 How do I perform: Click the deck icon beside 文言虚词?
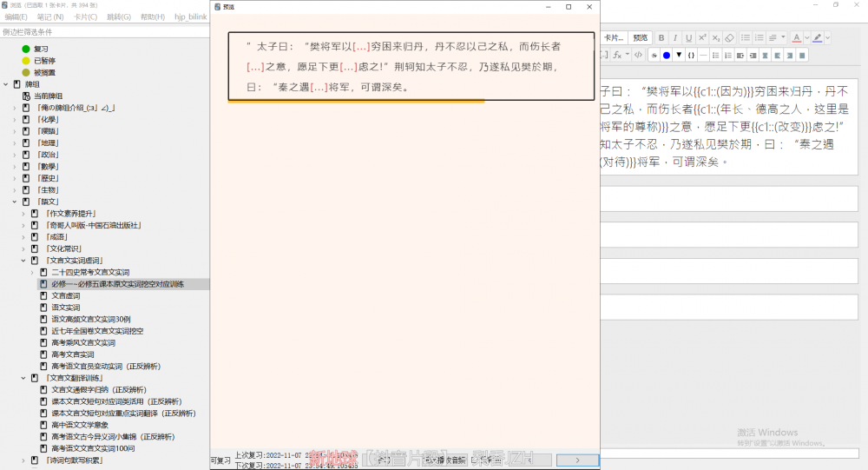click(43, 295)
